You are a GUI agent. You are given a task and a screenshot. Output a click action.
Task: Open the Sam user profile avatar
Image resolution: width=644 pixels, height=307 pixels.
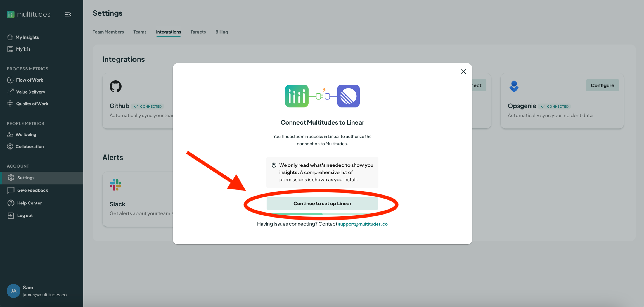13,291
